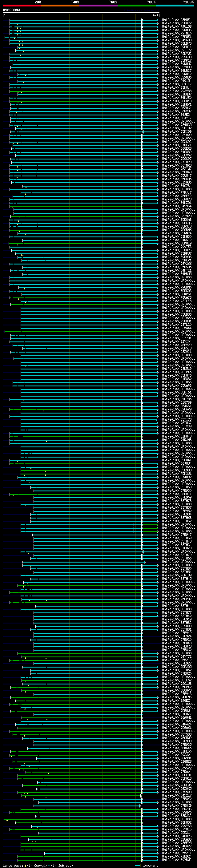Screen dimensions: 197x868
Task: Select hit label UniRef100_B9FW41
Action: click(x=176, y=460)
